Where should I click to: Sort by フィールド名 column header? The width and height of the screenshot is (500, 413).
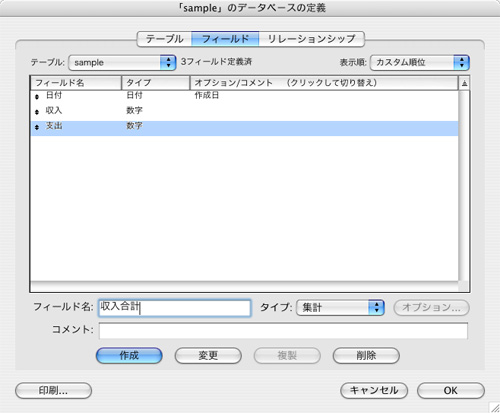pos(76,83)
